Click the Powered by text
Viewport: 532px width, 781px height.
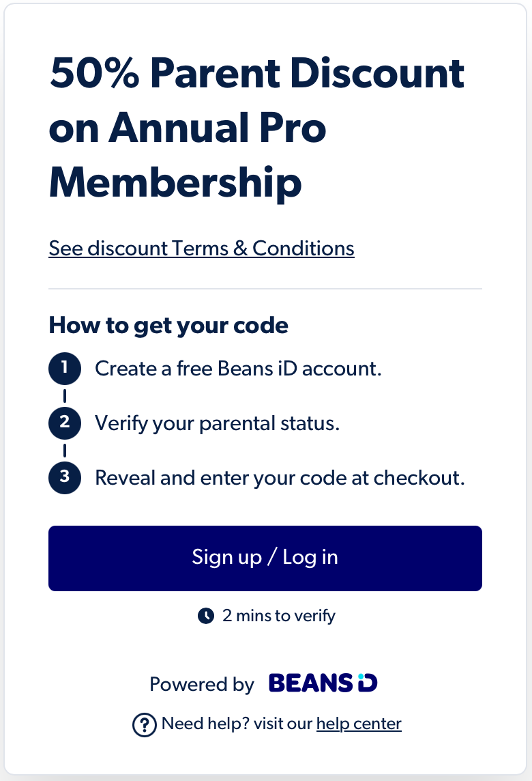[202, 684]
